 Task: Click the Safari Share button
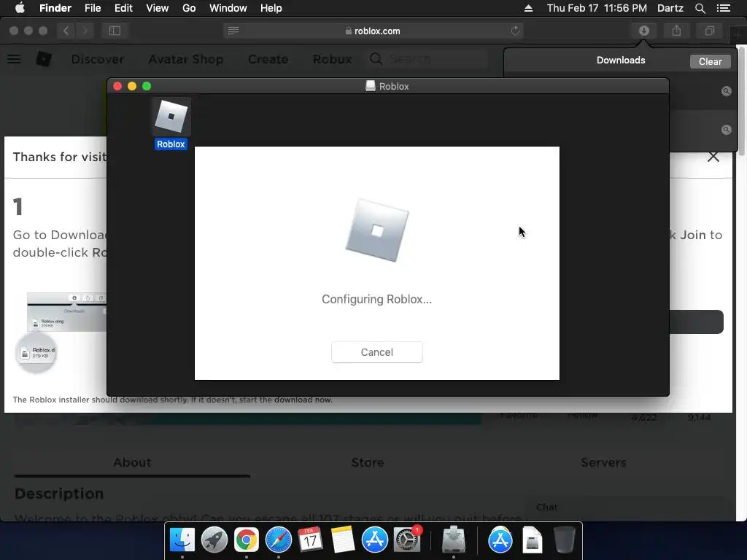(x=676, y=31)
